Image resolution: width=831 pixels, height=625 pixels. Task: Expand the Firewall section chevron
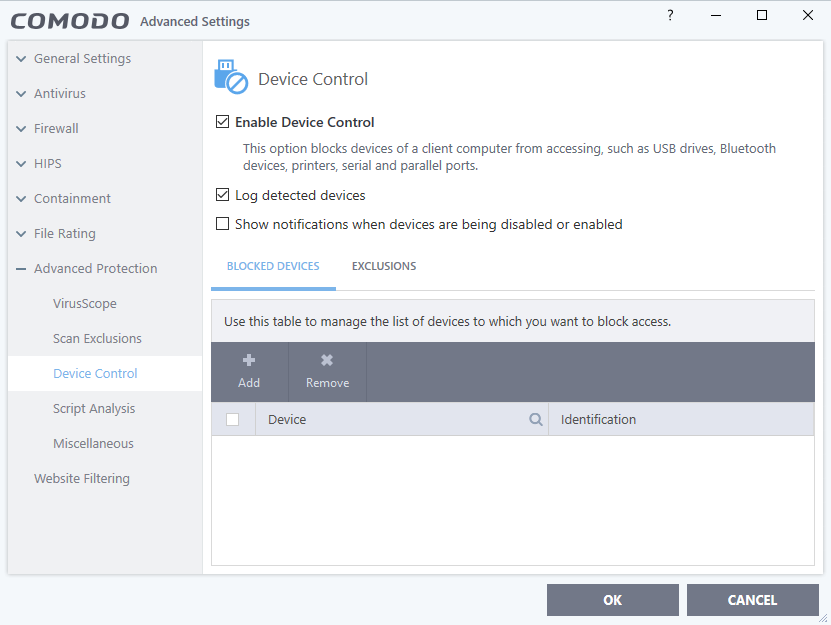pyautogui.click(x=21, y=129)
